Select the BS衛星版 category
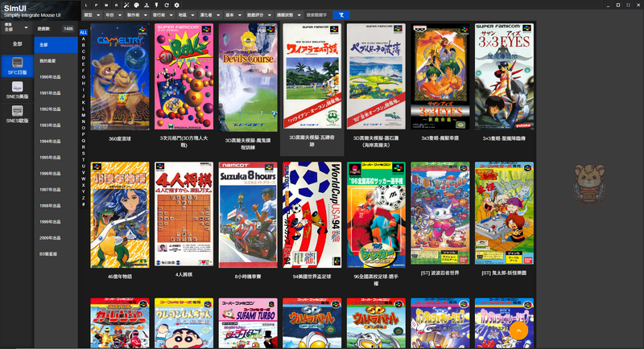The width and height of the screenshot is (644, 349). 56,254
